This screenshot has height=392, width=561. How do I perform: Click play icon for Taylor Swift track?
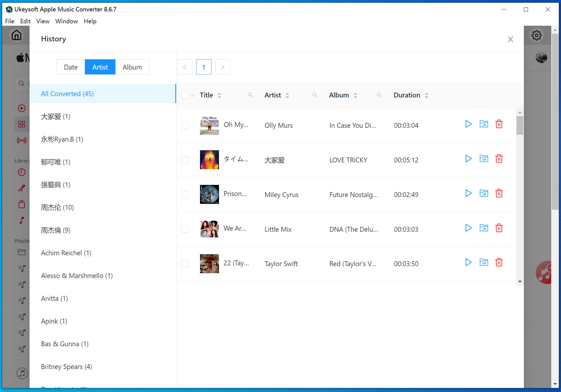click(468, 263)
